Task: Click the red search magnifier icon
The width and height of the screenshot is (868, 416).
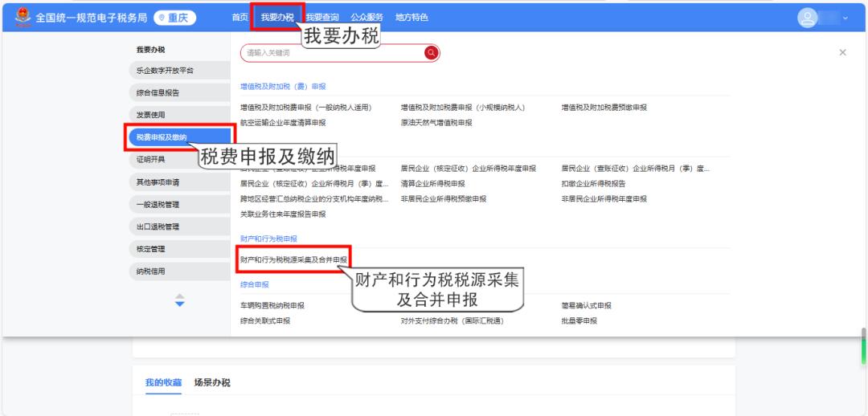Action: (x=432, y=53)
